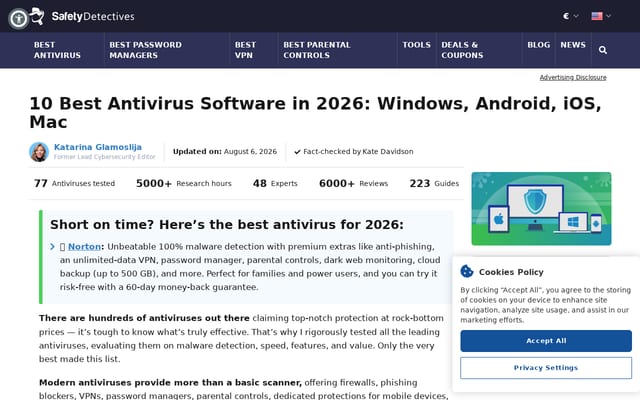Open the Best VPN menu

coord(245,50)
